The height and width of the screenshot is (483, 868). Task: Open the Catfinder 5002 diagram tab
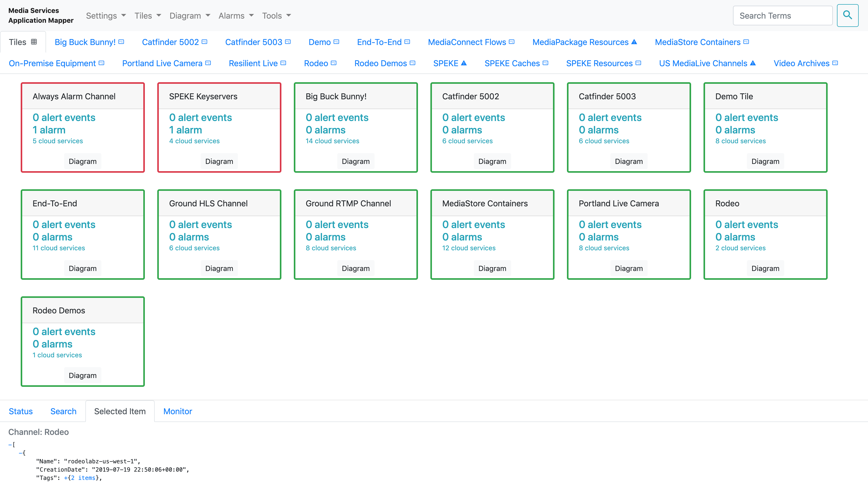tap(170, 42)
